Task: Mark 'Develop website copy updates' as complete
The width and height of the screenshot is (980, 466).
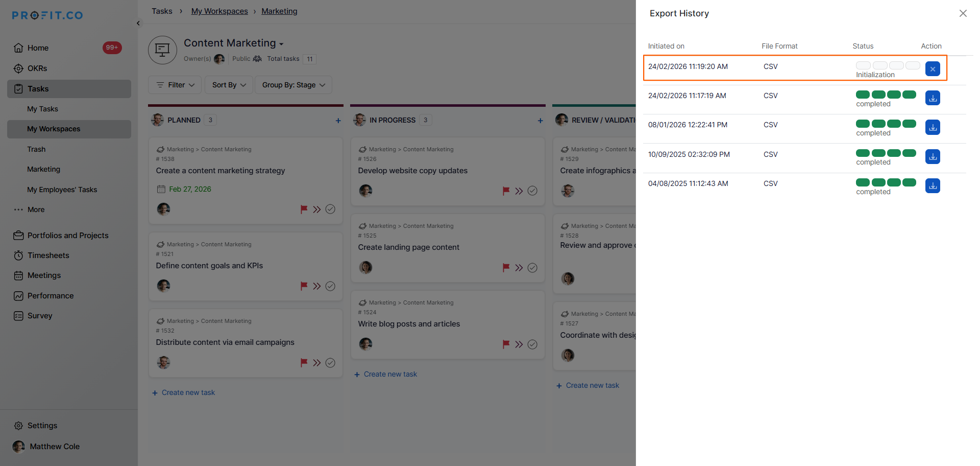Action: 532,191
